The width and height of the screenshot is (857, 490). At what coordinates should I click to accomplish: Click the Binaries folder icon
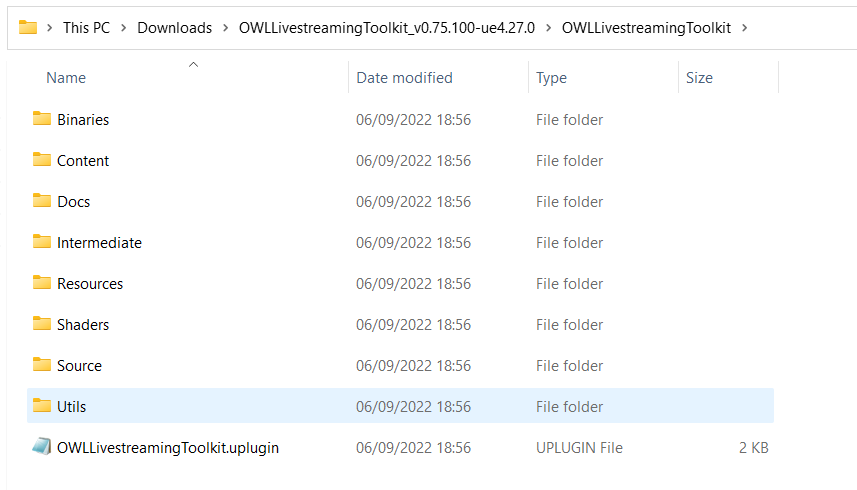(x=42, y=119)
